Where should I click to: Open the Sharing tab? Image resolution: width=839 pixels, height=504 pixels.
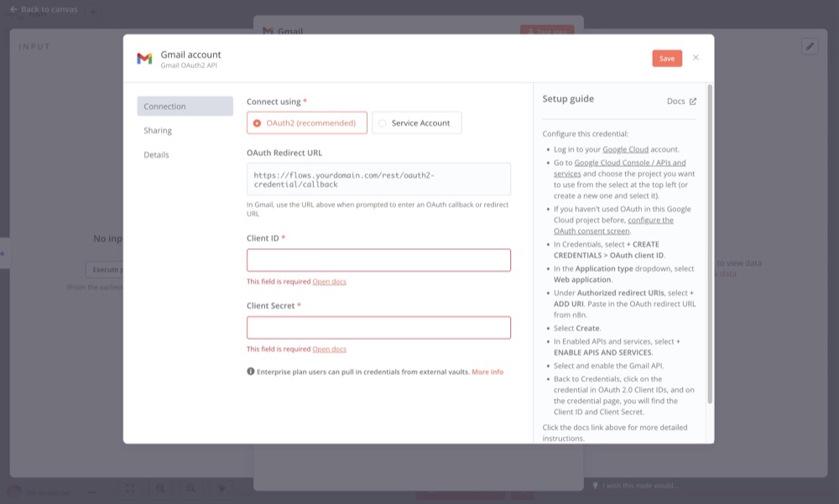click(x=158, y=131)
